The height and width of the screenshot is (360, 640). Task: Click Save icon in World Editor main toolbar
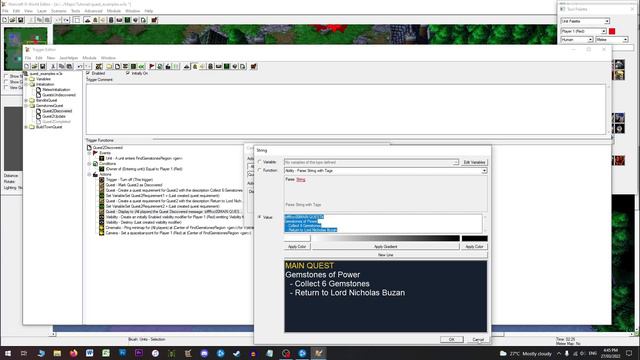point(20,20)
